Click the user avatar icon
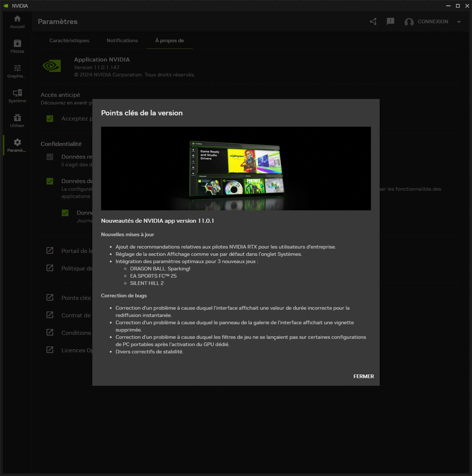Image resolution: width=472 pixels, height=476 pixels. (409, 22)
